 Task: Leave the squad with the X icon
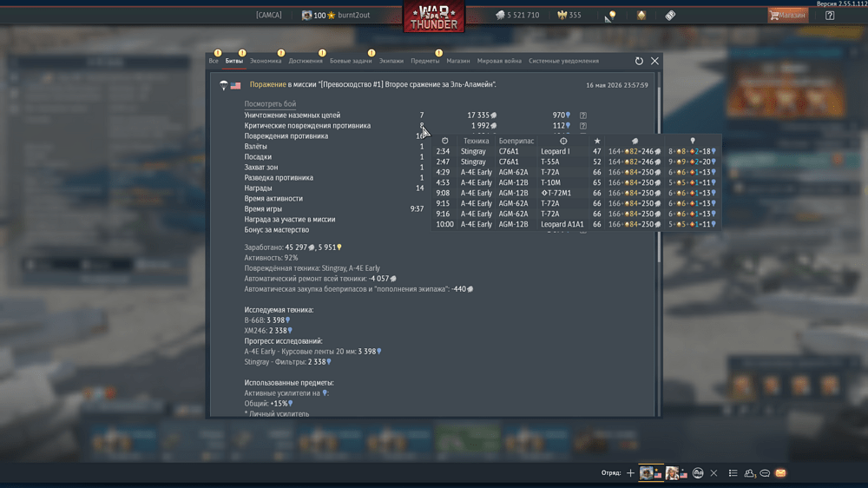713,473
